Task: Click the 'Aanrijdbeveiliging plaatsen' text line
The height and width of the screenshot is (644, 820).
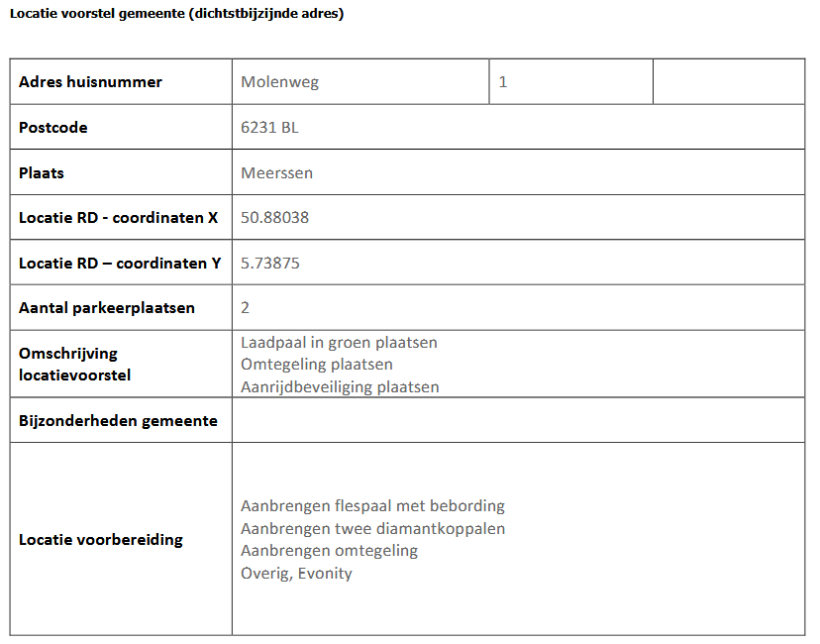Action: point(340,386)
